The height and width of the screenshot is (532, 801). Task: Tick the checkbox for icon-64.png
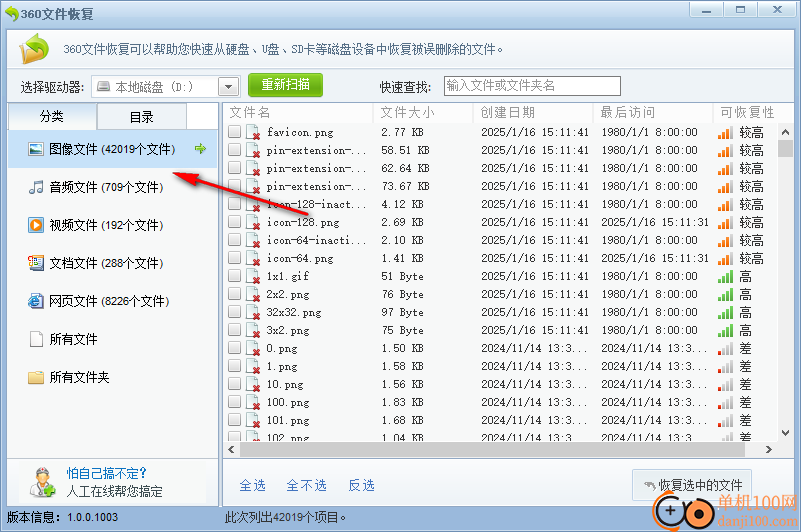tap(234, 258)
